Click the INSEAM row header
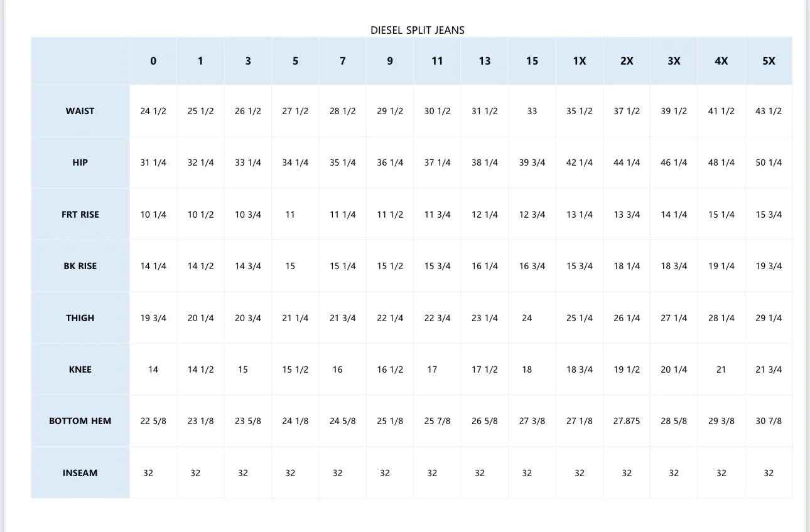810x532 pixels. [x=80, y=473]
